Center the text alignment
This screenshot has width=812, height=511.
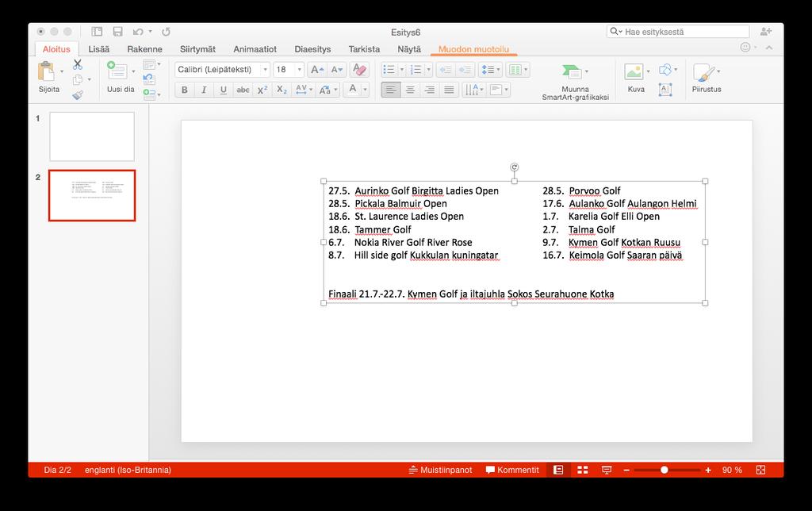(x=410, y=90)
